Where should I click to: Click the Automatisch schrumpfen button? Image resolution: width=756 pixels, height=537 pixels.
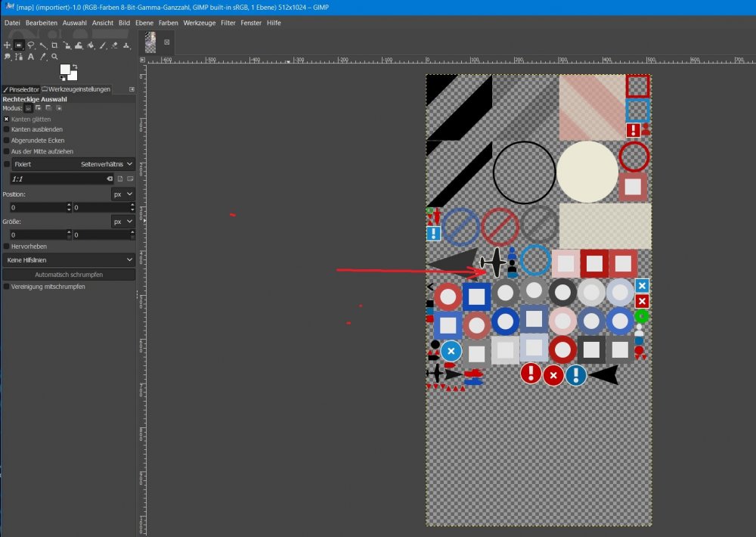pos(69,275)
